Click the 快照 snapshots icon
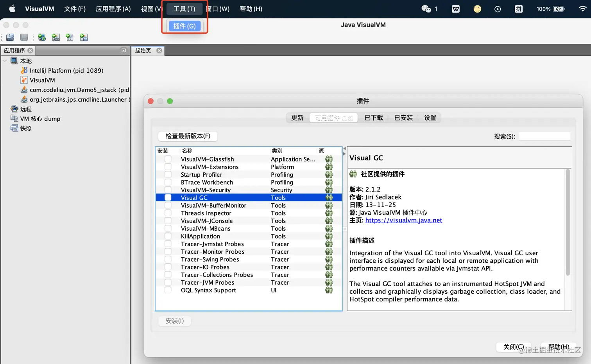591x364 pixels. pos(14,128)
